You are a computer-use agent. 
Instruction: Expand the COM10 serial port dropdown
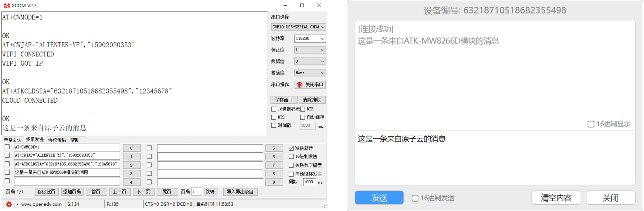[x=298, y=27]
